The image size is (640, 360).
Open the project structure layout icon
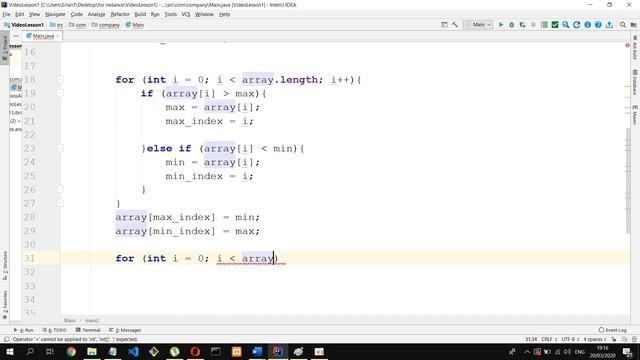(444, 25)
